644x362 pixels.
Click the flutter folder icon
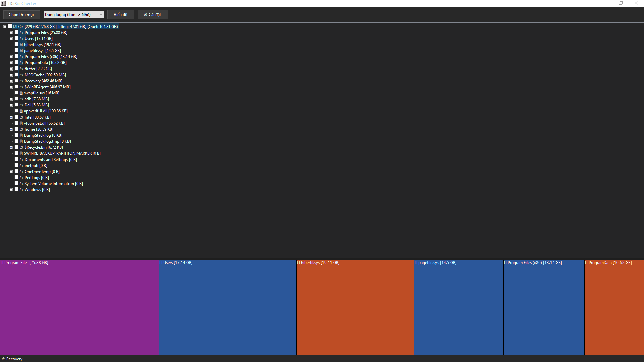[x=21, y=69]
